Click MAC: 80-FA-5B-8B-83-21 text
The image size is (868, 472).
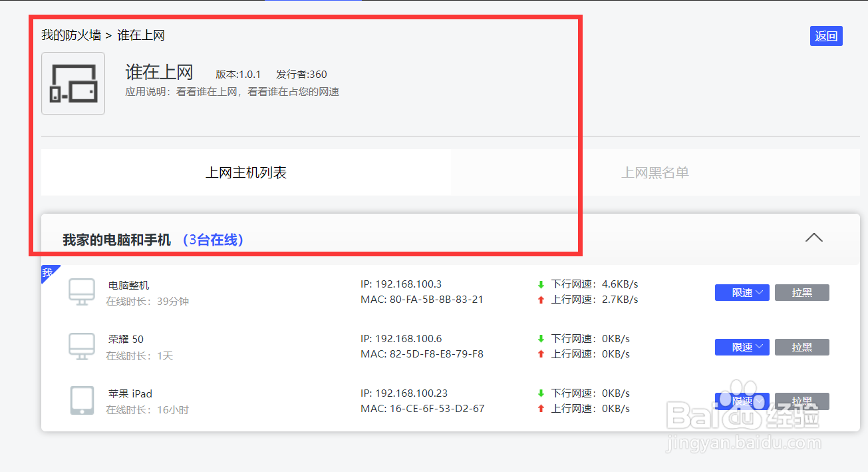[422, 300]
